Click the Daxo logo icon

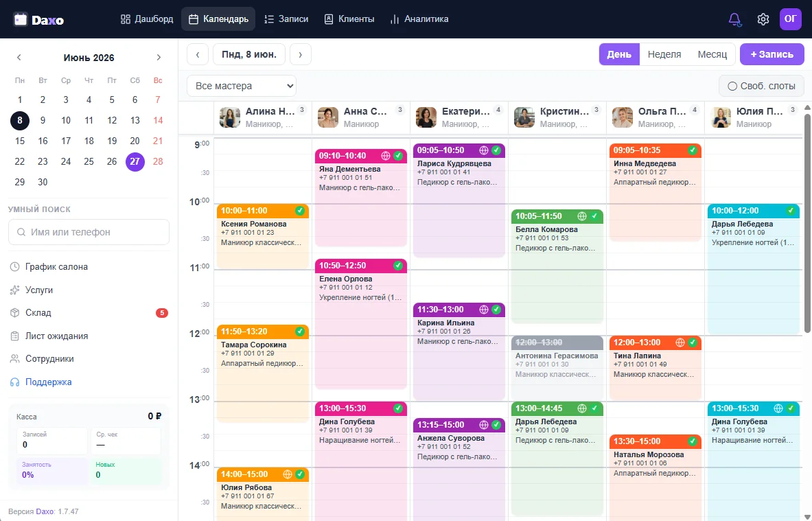[20, 20]
